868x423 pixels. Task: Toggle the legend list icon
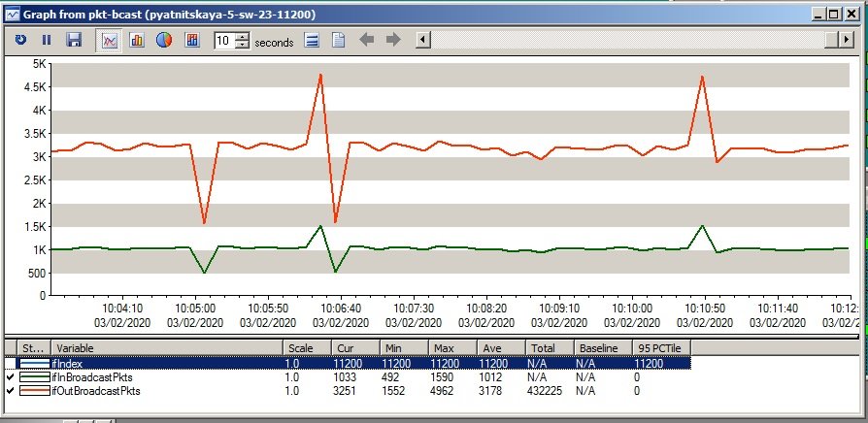pyautogui.click(x=312, y=40)
